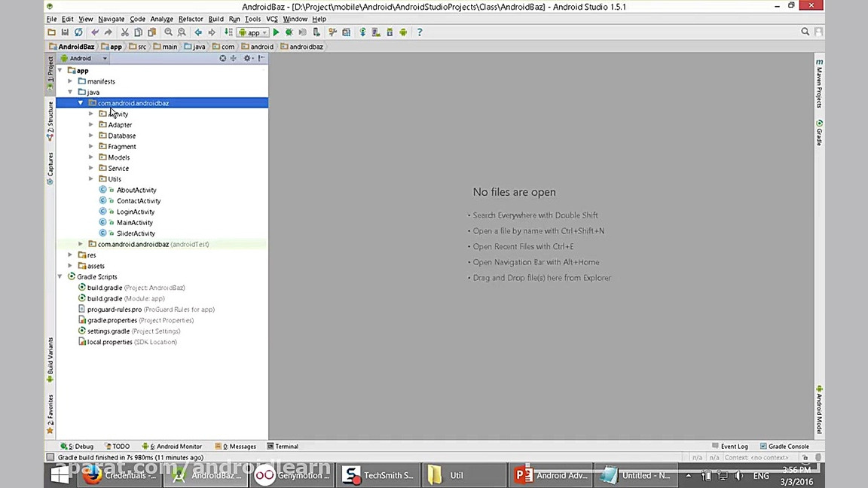Select the MainActivity class
This screenshot has height=488, width=868.
coord(135,222)
